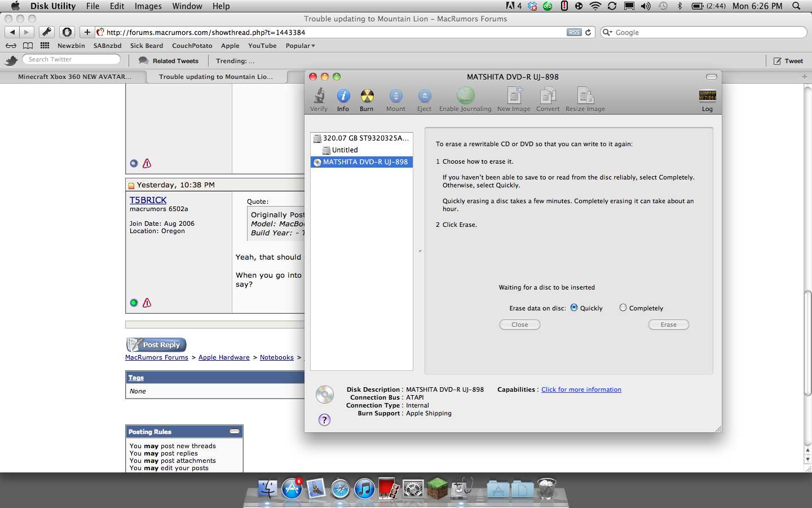812x508 pixels.
Task: Click the Close button in erase pane
Action: coord(520,325)
